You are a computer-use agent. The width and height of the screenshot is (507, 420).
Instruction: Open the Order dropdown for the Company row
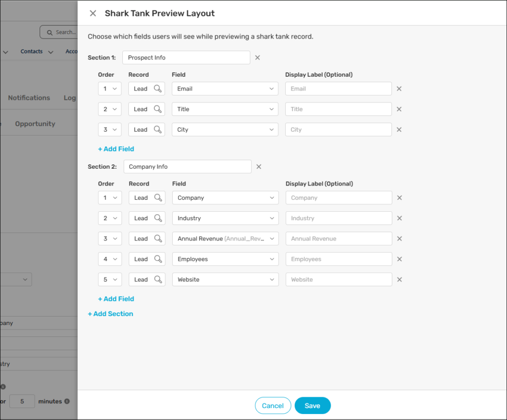[110, 198]
